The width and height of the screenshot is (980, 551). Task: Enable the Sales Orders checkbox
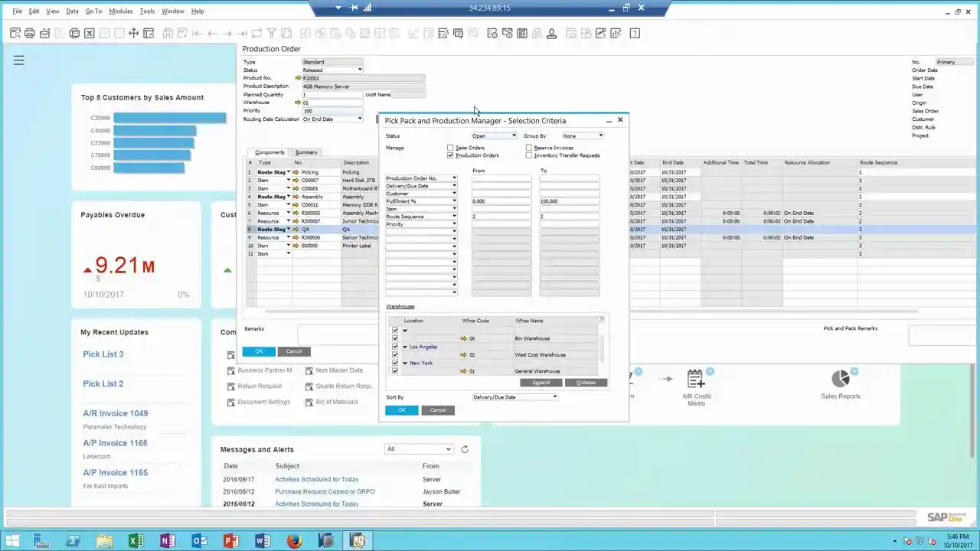click(451, 148)
